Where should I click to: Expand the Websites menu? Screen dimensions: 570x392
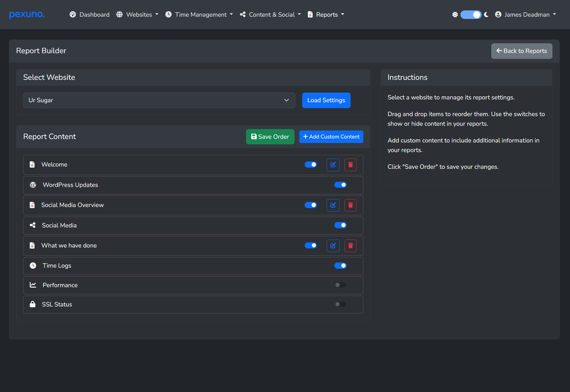(137, 15)
